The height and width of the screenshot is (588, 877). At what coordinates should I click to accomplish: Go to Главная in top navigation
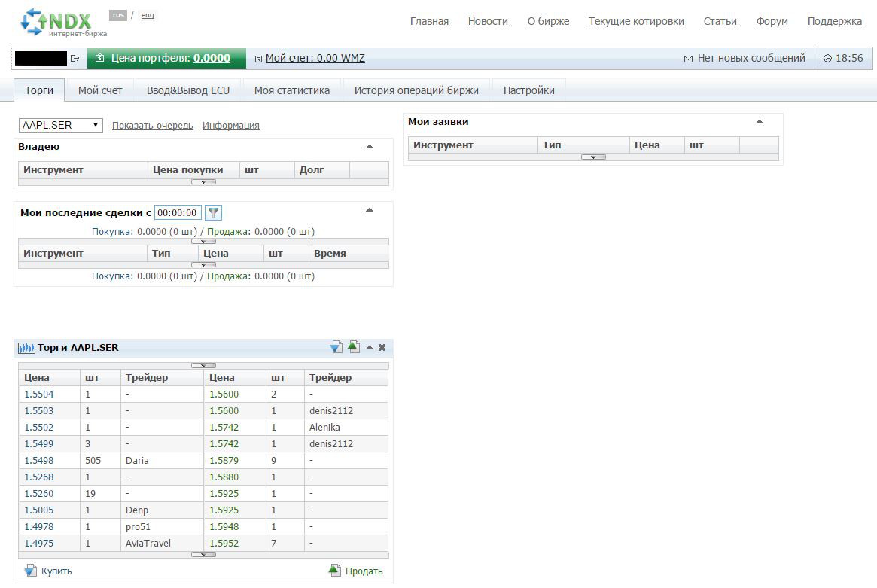[429, 21]
